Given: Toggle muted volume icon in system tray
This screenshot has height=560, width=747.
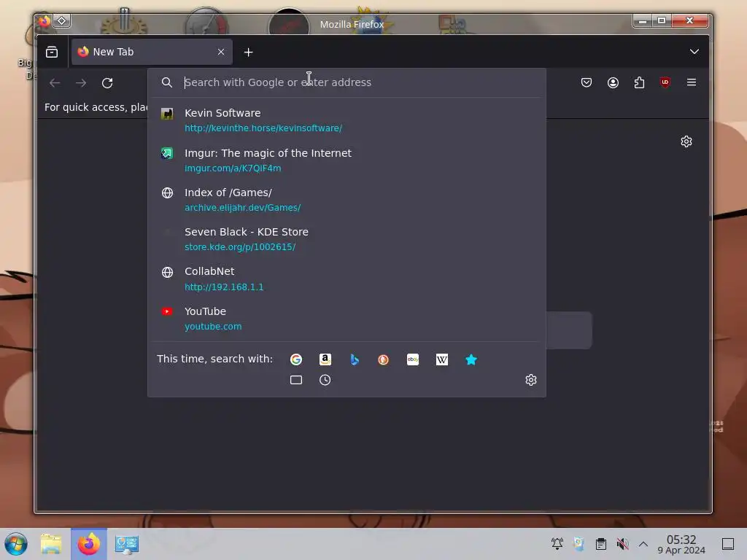Looking at the screenshot, I should [x=622, y=543].
